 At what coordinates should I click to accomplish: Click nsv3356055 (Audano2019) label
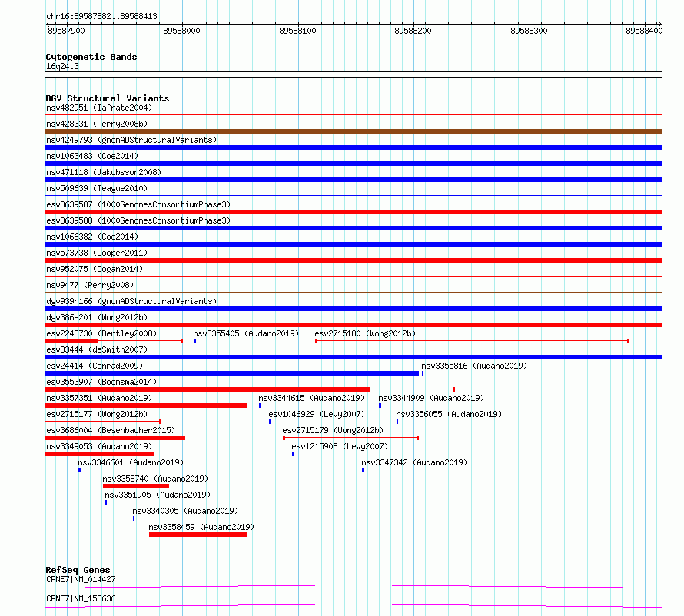(x=449, y=414)
